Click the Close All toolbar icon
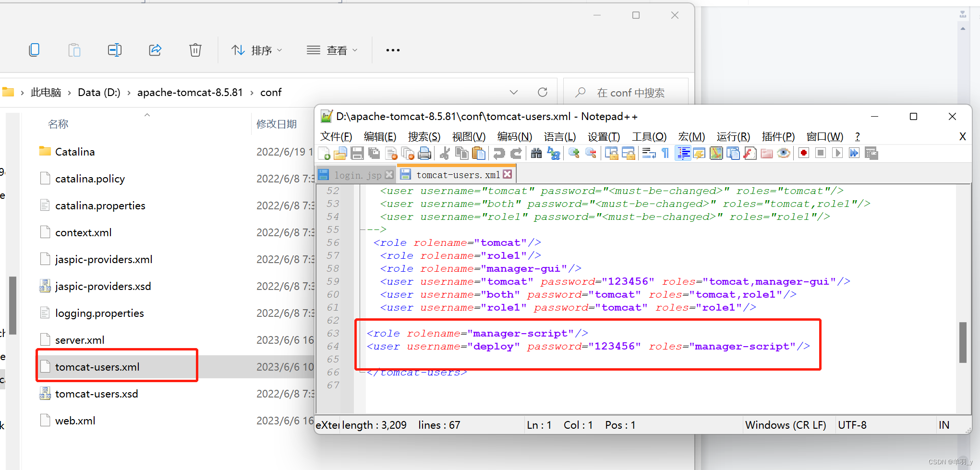This screenshot has width=980, height=470. (408, 153)
